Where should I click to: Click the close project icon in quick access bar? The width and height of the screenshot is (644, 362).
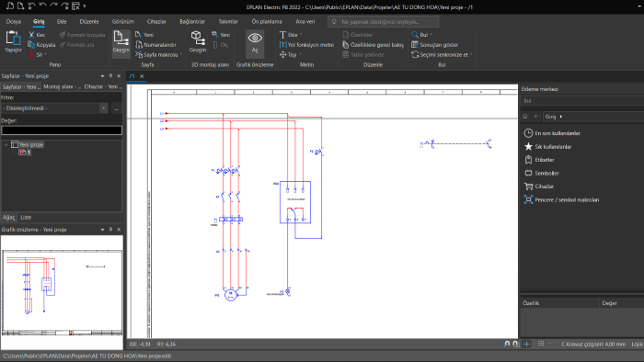[76, 6]
